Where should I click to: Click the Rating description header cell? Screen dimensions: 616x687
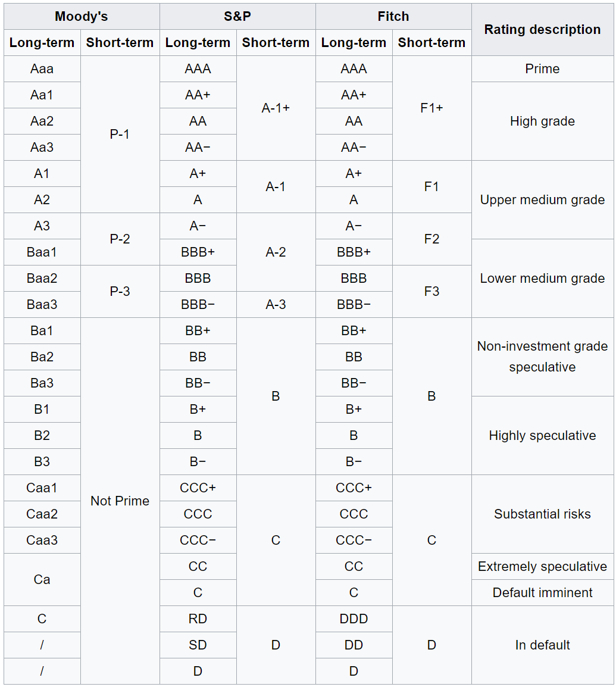(542, 30)
